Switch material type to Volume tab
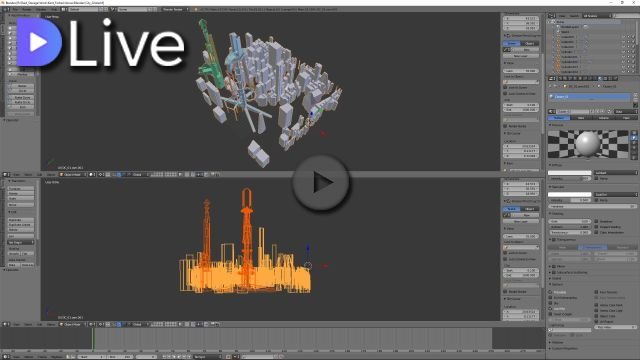The image size is (640, 360). pyautogui.click(x=604, y=118)
